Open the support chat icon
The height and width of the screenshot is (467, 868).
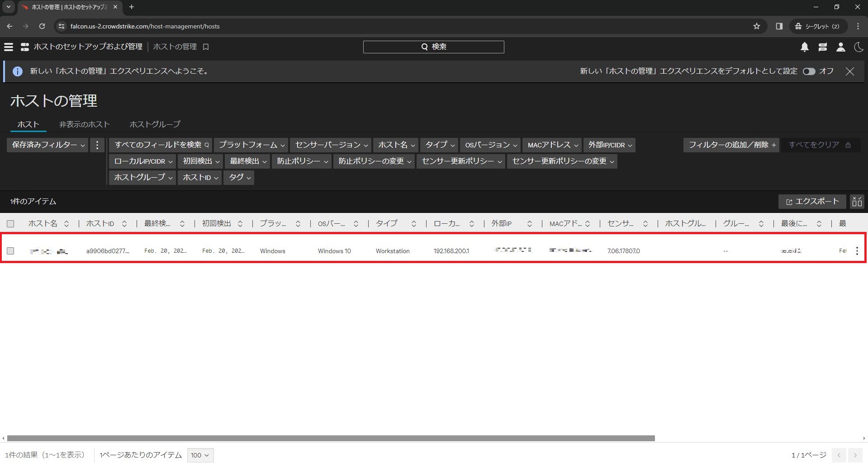coord(822,47)
